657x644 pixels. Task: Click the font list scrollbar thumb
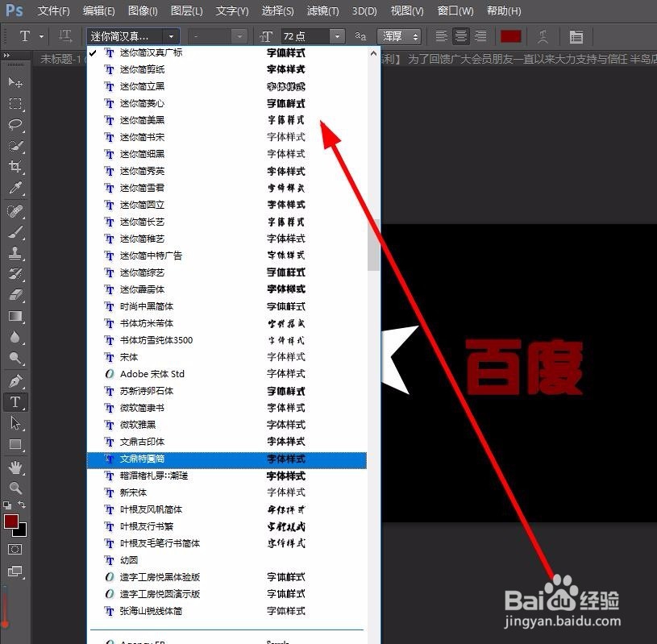tap(374, 245)
